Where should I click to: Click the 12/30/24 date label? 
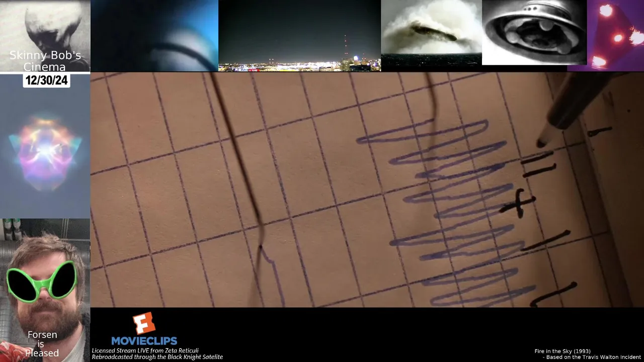[46, 80]
